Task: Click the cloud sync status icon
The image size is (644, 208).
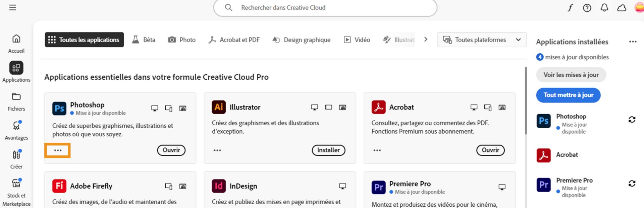Action: 622,8
